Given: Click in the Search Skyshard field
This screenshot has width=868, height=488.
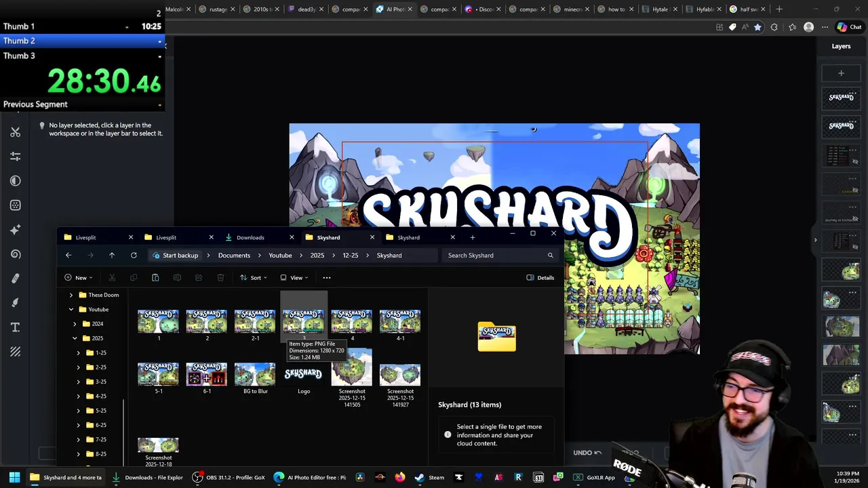Looking at the screenshot, I should coord(499,256).
